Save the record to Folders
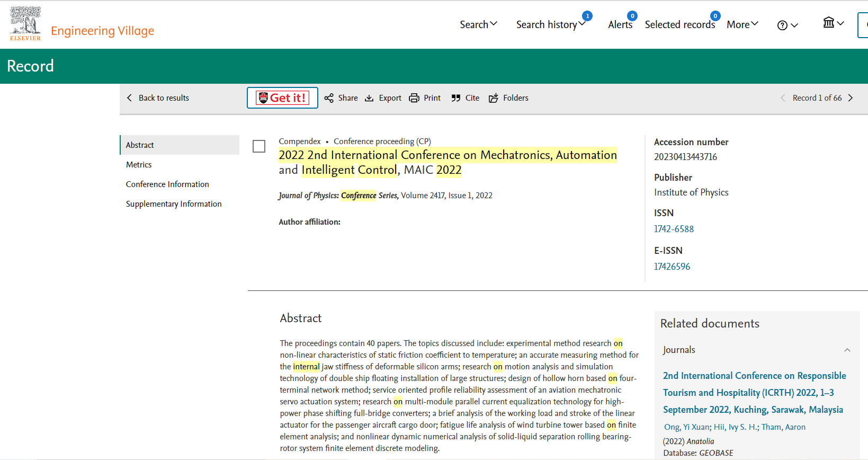Image resolution: width=868 pixels, height=460 pixels. pos(516,98)
